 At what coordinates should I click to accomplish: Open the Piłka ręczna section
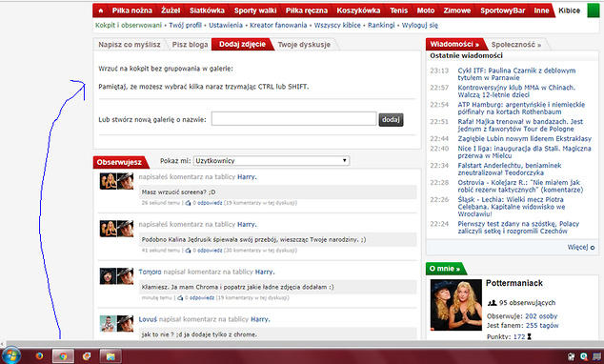click(307, 10)
